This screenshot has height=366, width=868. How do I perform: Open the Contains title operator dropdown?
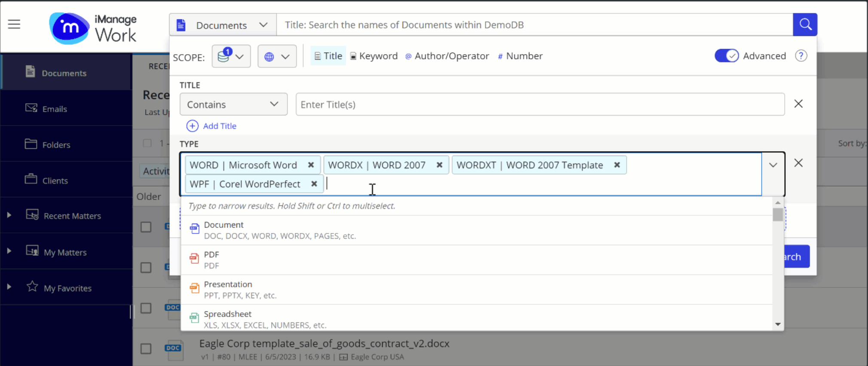[x=233, y=105]
